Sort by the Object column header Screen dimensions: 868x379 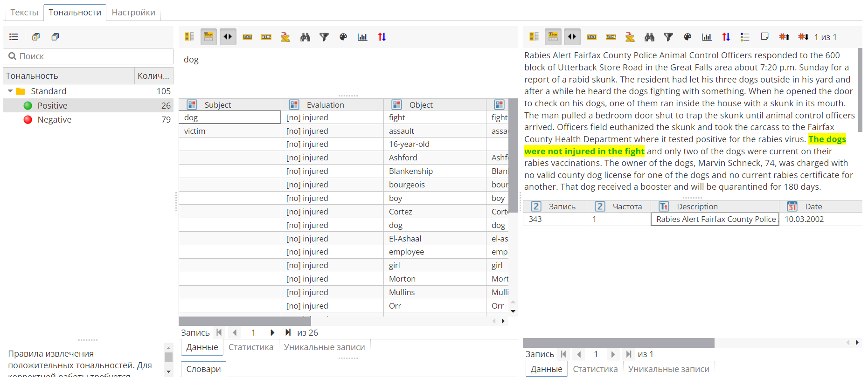[x=435, y=104]
